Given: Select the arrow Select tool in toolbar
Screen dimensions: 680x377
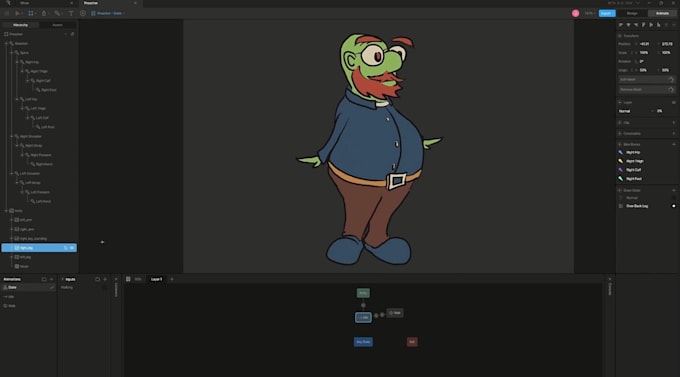Looking at the screenshot, I should coord(17,13).
